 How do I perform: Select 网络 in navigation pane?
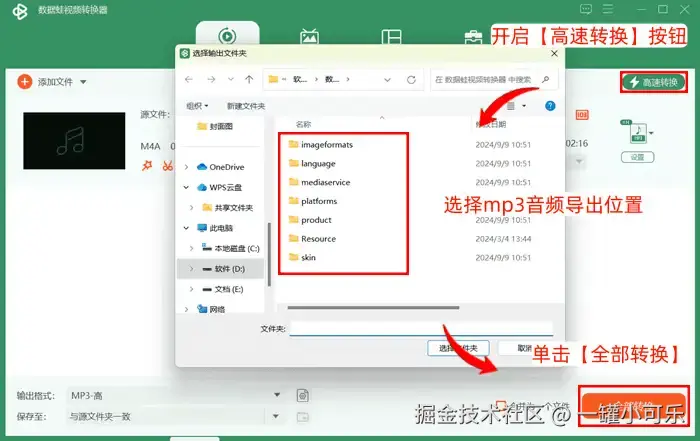coord(217,309)
